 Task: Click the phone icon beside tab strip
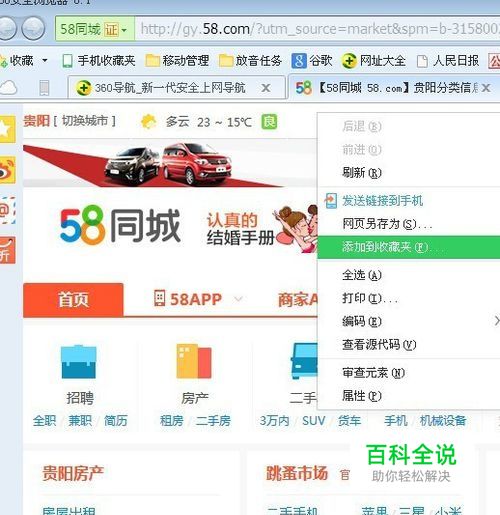click(44, 88)
